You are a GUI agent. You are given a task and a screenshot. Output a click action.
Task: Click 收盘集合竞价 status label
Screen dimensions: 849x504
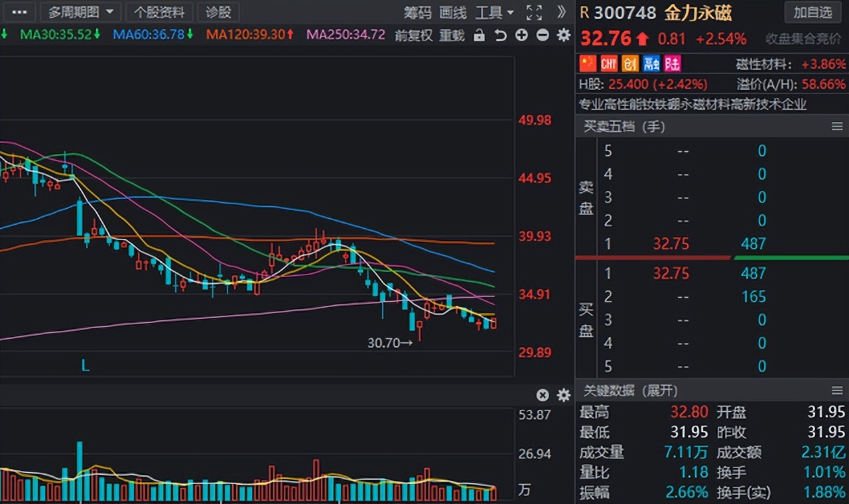click(x=803, y=39)
